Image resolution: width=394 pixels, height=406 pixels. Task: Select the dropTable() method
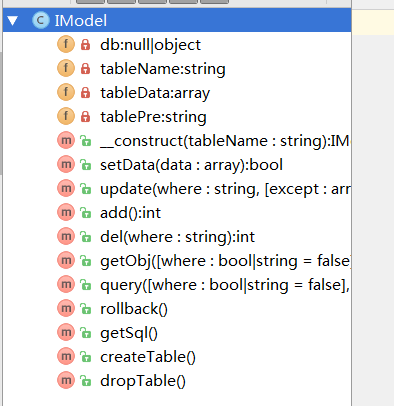(143, 381)
